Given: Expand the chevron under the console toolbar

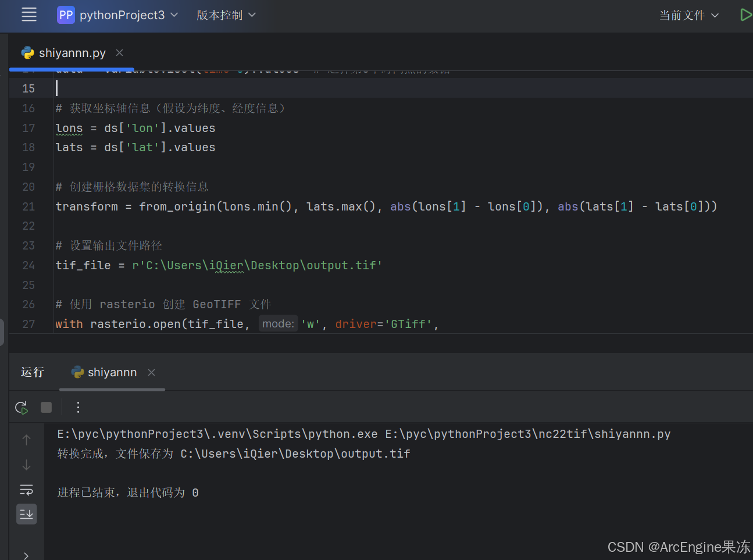Looking at the screenshot, I should coord(26,556).
